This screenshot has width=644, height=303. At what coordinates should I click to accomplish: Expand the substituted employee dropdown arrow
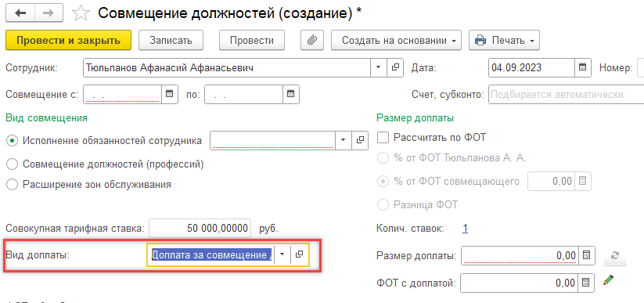pos(344,140)
